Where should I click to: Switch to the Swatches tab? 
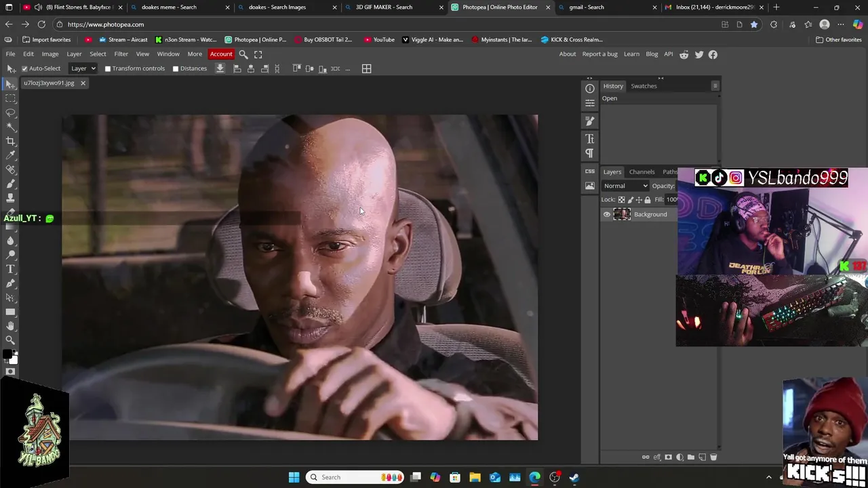(644, 86)
